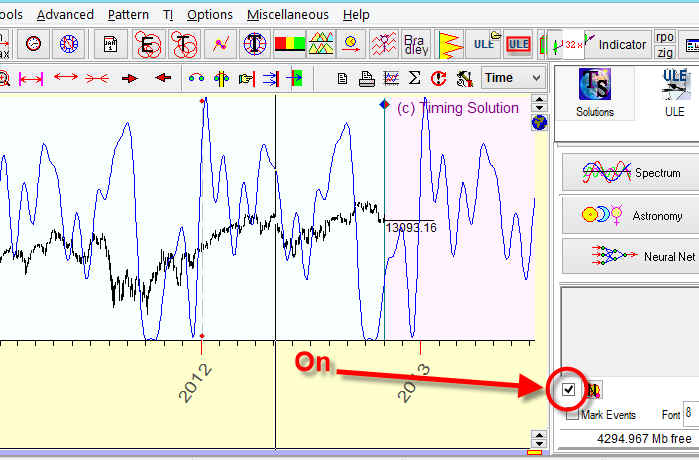Uncheck the circled 'On' checkbox

(x=569, y=390)
